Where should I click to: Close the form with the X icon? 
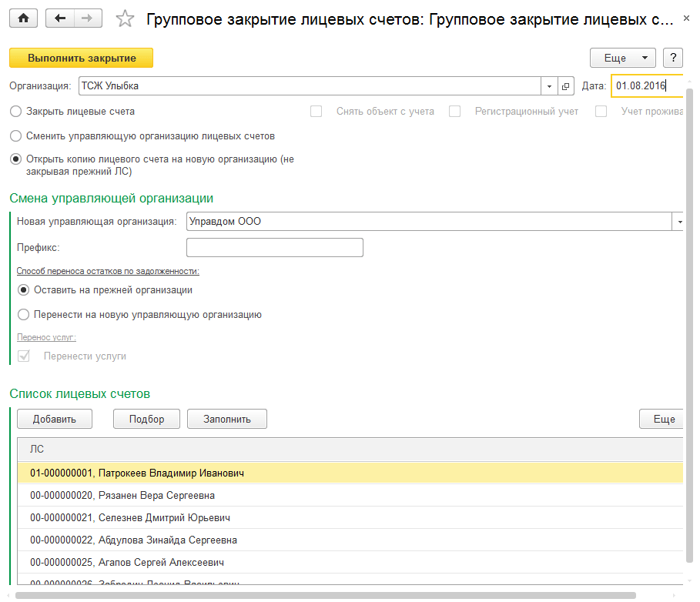pyautogui.click(x=686, y=18)
